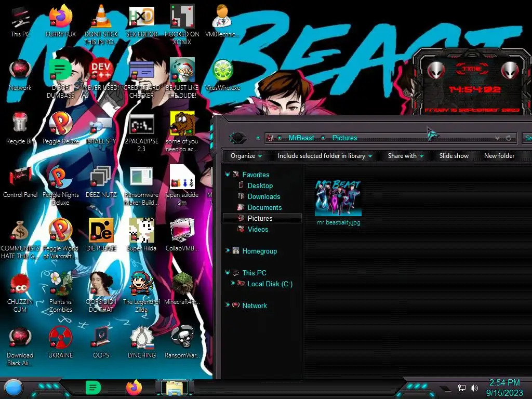Image resolution: width=532 pixels, height=399 pixels.
Task: Click the Start orb on taskbar
Action: tap(14, 388)
